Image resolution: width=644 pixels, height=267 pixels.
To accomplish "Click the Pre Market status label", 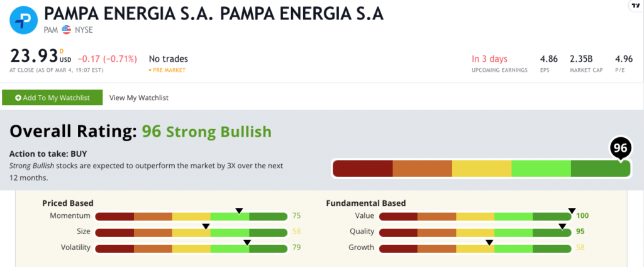I will coord(168,70).
